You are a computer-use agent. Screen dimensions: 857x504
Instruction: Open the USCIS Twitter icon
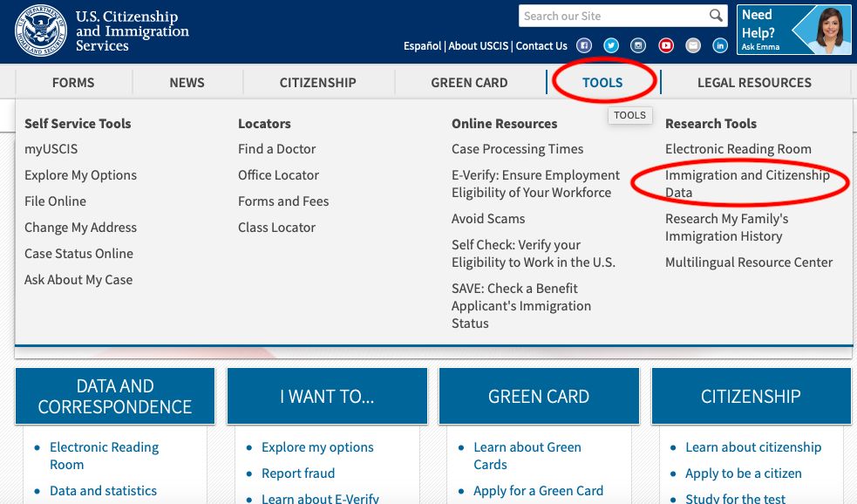click(611, 46)
